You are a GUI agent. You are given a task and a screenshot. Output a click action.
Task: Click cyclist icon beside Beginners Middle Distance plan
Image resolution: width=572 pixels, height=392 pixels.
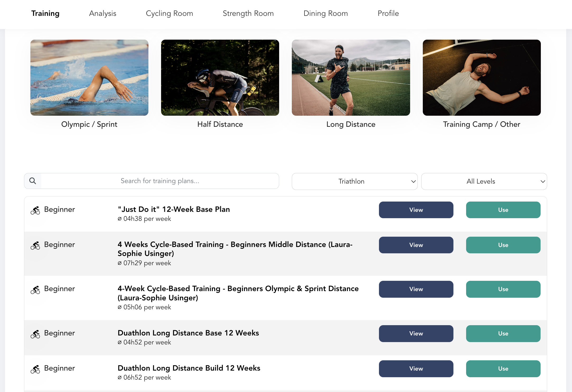point(35,245)
